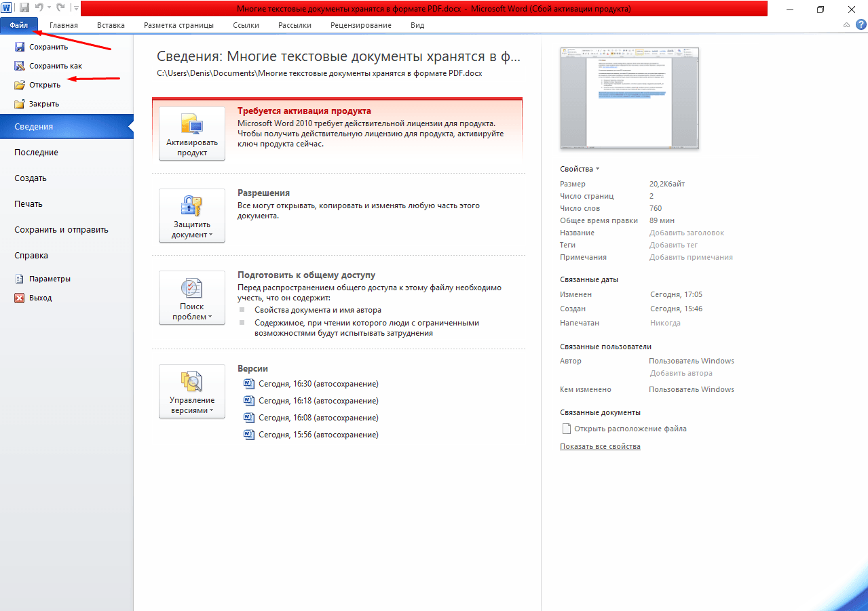868x611 pixels.
Task: Click the created date Сегодня, 15:46
Action: pos(676,309)
